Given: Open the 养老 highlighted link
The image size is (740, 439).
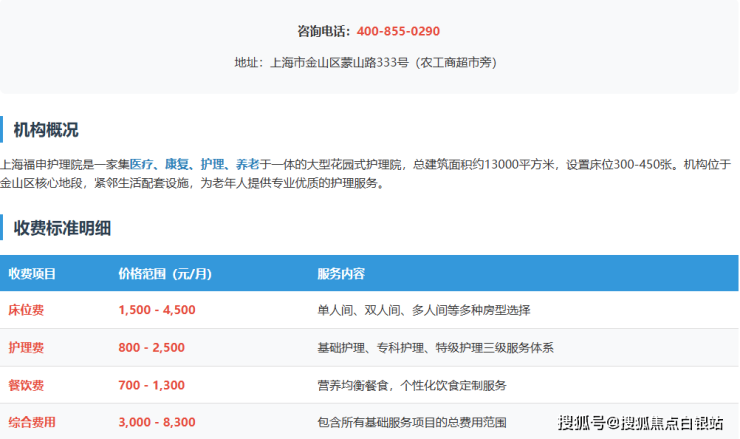Looking at the screenshot, I should (x=246, y=164).
